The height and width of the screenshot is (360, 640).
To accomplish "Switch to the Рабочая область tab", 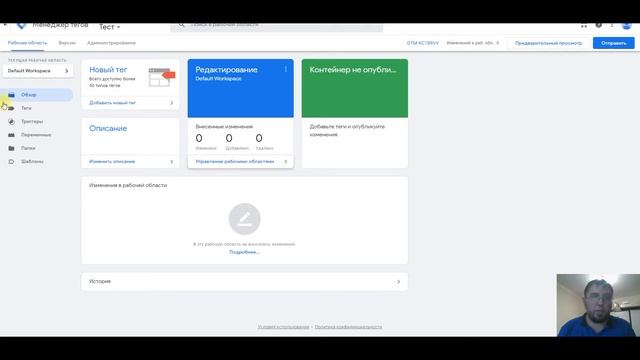I will pyautogui.click(x=27, y=43).
